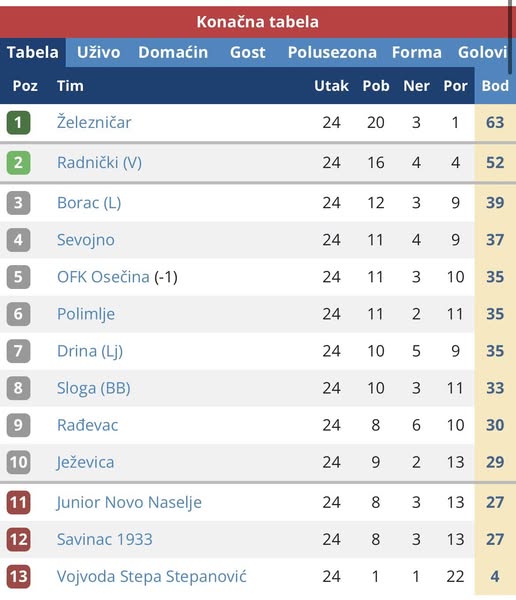
Task: Open the Uživo tab
Action: coord(98,52)
